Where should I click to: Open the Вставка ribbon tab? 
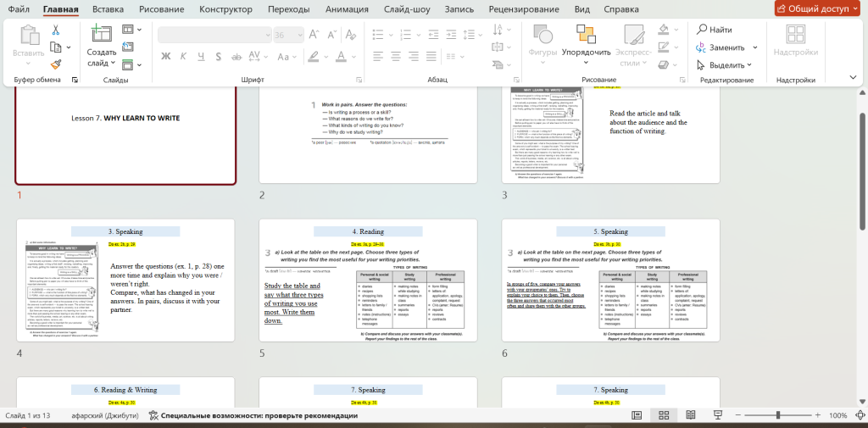[x=108, y=9]
